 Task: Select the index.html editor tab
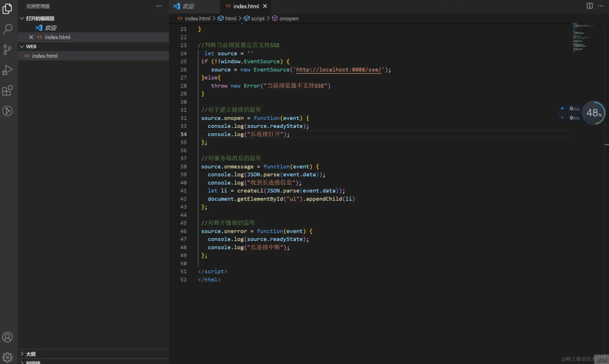coord(246,6)
